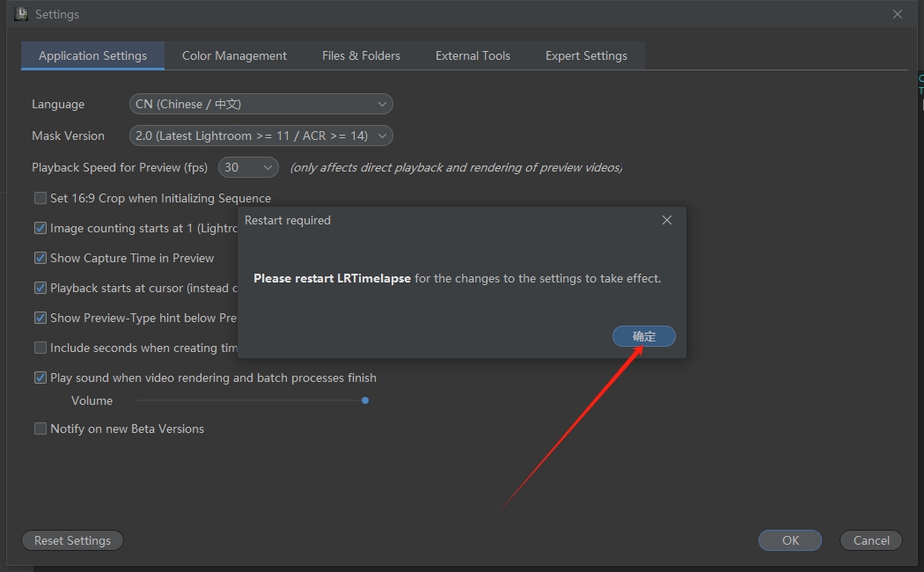The height and width of the screenshot is (572, 924).
Task: Click the Reset Settings button
Action: pyautogui.click(x=72, y=541)
